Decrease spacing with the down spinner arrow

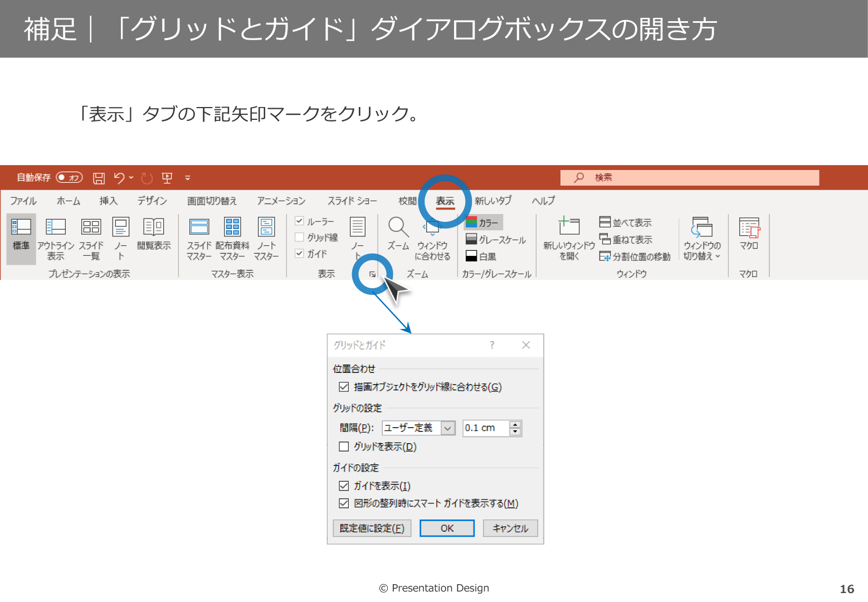coord(515,431)
